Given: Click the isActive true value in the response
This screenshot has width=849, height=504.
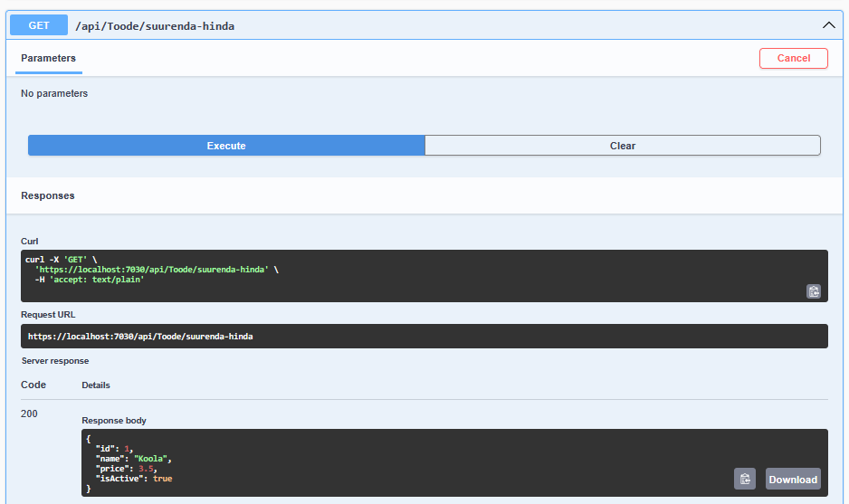Looking at the screenshot, I should (162, 479).
